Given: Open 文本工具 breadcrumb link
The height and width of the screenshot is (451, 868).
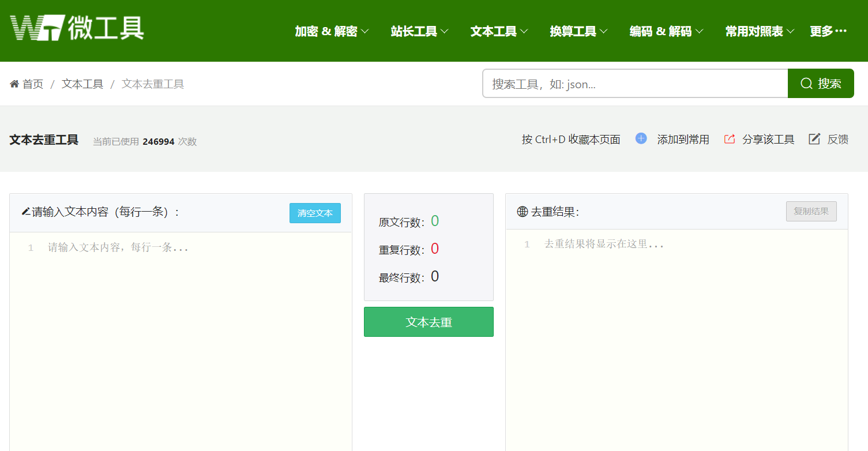Looking at the screenshot, I should click(x=82, y=84).
